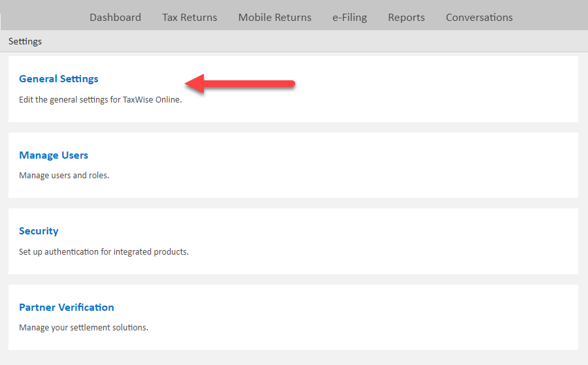Click the Security settings link

pos(39,231)
